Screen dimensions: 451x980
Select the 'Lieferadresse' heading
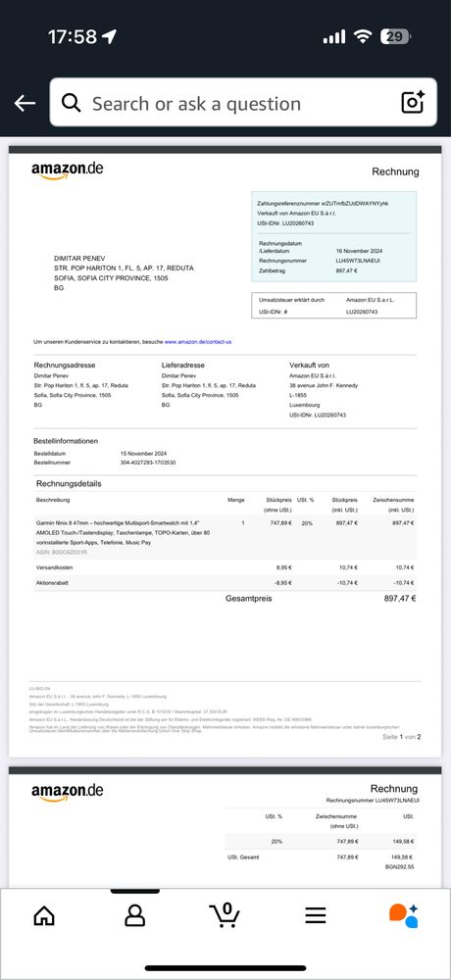pyautogui.click(x=183, y=365)
